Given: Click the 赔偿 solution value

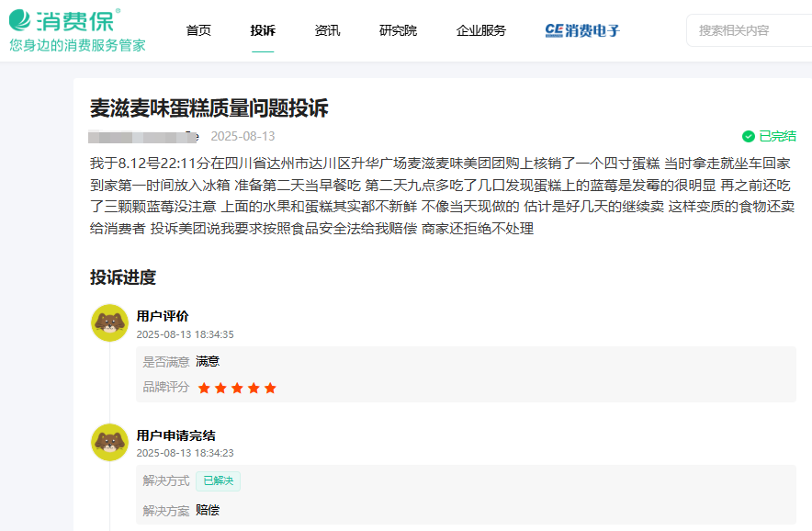Looking at the screenshot, I should point(208,510).
